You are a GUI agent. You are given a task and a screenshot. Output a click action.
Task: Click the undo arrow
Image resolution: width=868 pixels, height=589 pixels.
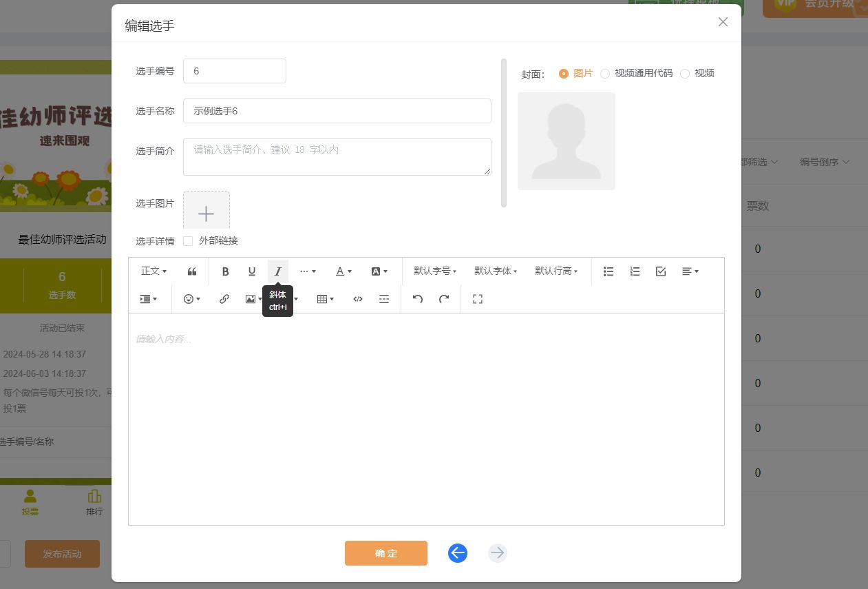418,299
